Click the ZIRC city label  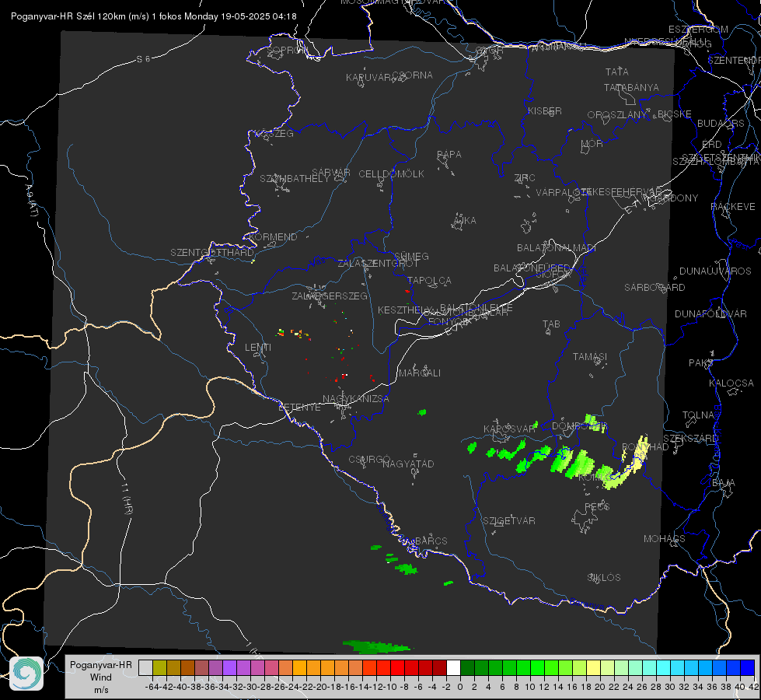(525, 178)
